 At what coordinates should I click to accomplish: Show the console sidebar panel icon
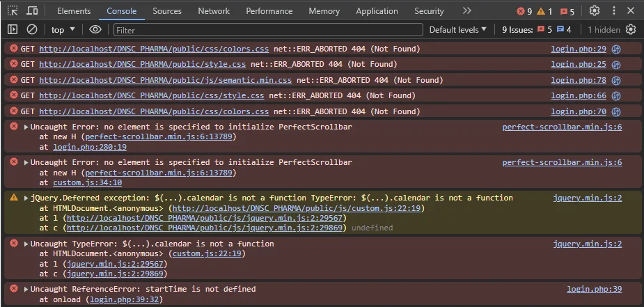click(x=13, y=29)
